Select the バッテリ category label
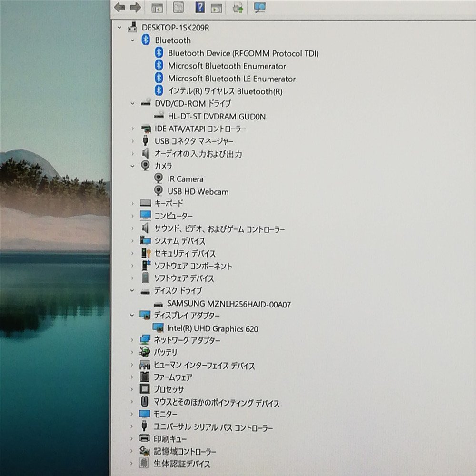 pos(165,352)
